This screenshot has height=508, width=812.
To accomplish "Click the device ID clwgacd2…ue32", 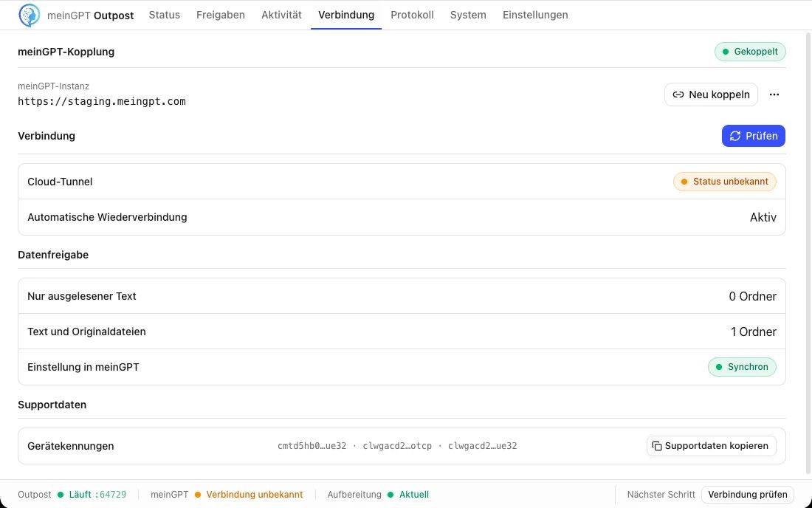I will tap(482, 446).
